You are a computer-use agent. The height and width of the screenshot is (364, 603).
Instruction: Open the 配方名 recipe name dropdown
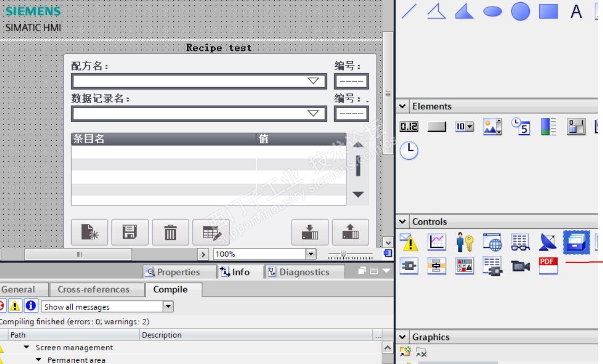(313, 81)
